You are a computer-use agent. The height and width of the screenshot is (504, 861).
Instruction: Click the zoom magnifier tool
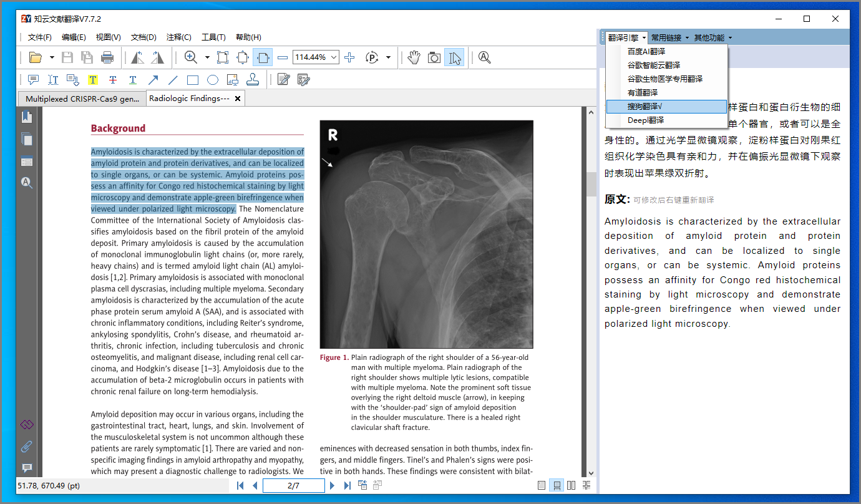191,57
